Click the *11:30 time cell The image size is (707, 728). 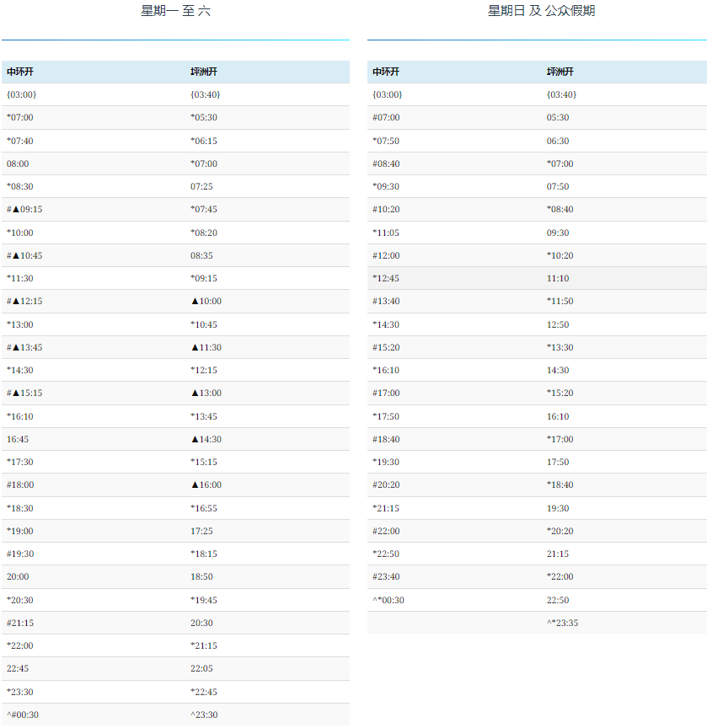[x=20, y=278]
